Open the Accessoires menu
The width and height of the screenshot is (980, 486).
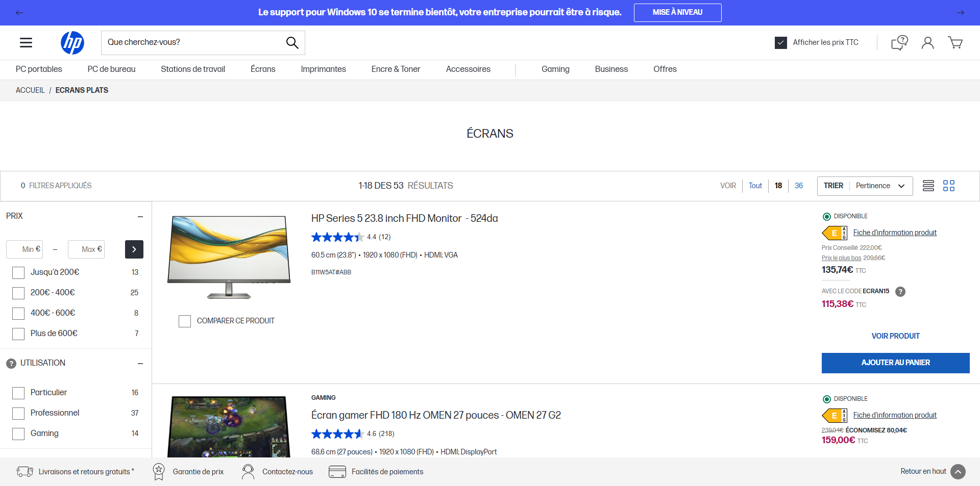tap(468, 69)
